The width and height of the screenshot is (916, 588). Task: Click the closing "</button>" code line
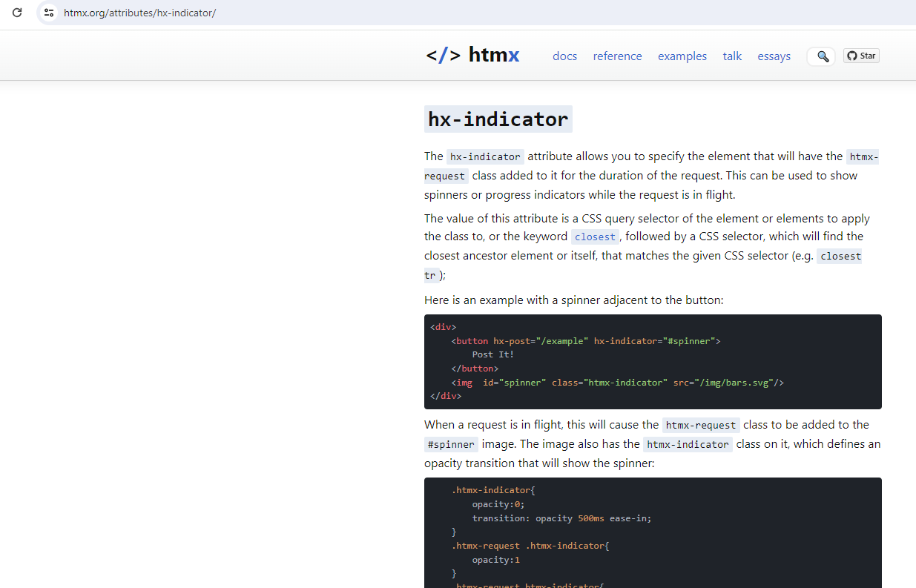[x=475, y=369]
